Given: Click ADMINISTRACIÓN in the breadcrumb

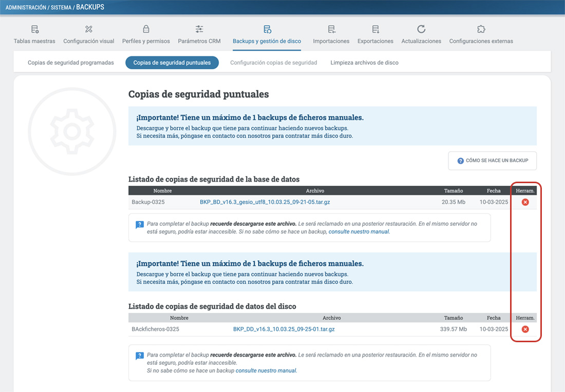Looking at the screenshot, I should point(26,7).
